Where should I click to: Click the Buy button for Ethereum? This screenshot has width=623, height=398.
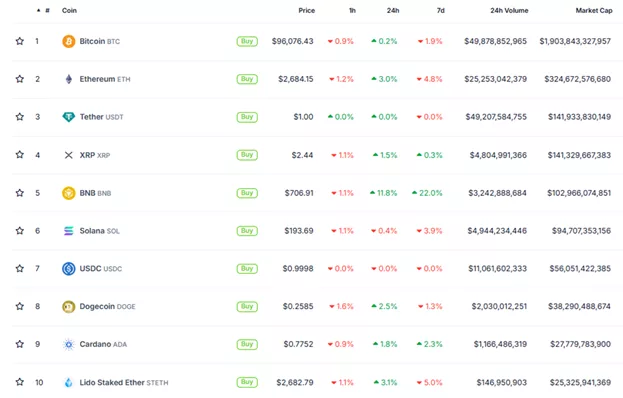pos(247,79)
